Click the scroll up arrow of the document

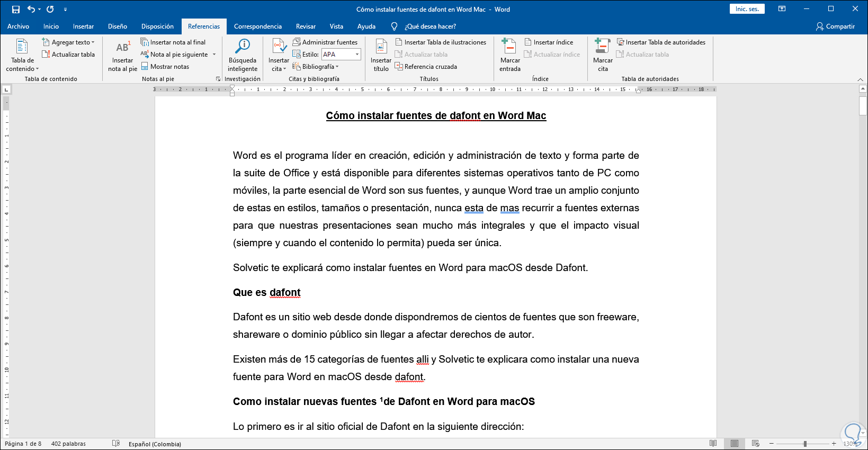click(863, 89)
